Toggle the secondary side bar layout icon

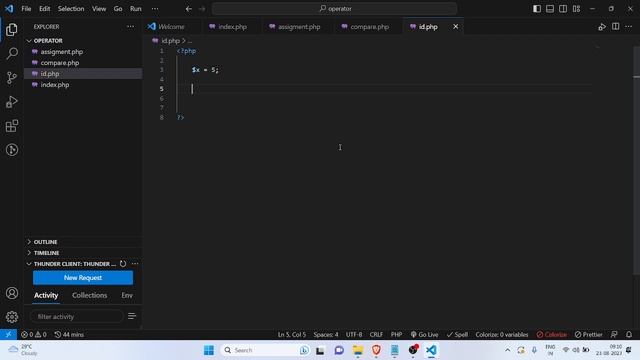click(563, 9)
